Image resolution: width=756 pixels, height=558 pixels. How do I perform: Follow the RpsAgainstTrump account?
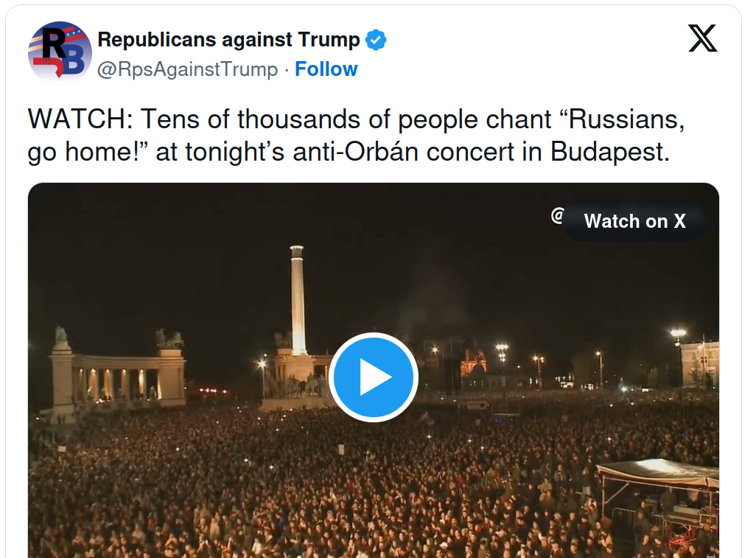tap(326, 69)
